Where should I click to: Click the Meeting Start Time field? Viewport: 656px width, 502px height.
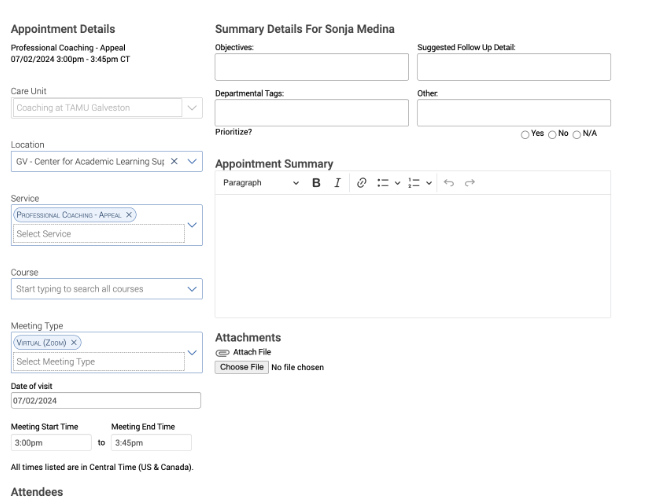coord(51,443)
